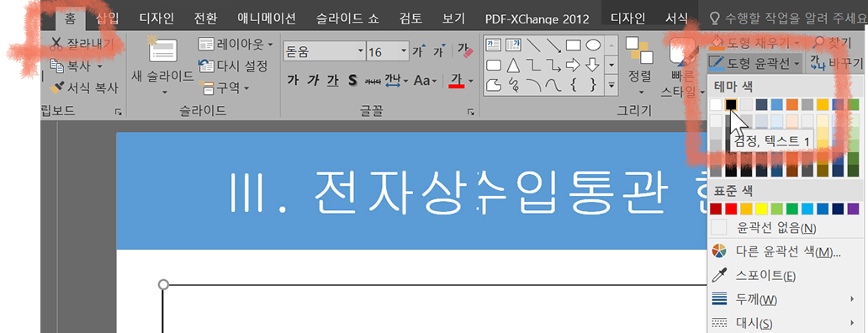Viewport: 868px width, 333px height.
Task: Pick purple standard color swatch
Action: 853,209
